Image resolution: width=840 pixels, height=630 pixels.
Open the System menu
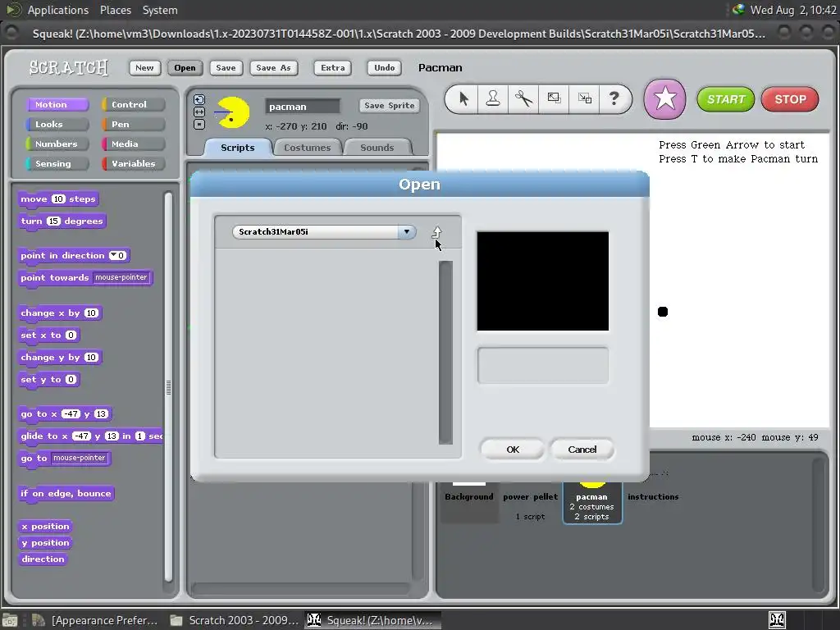(160, 10)
